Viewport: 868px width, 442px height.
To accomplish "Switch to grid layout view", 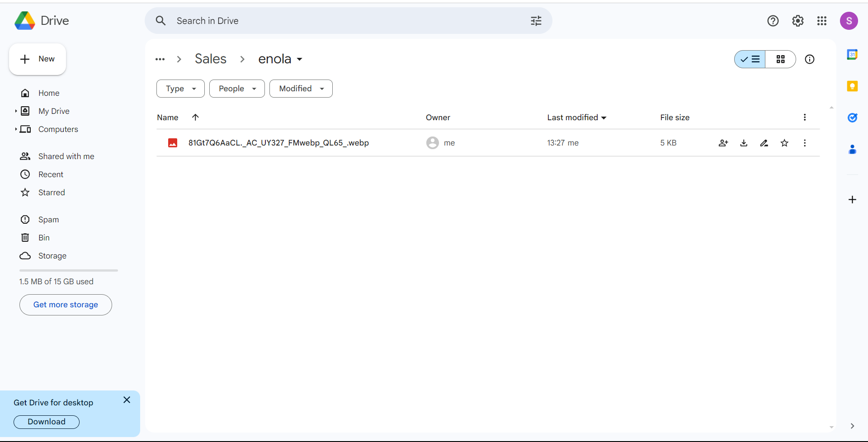I will (780, 59).
